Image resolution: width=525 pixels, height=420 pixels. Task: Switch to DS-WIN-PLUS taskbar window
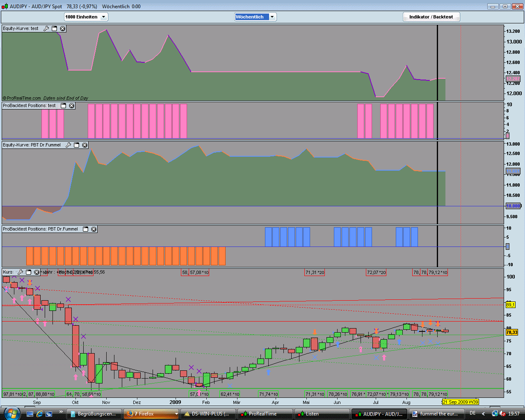click(x=209, y=414)
